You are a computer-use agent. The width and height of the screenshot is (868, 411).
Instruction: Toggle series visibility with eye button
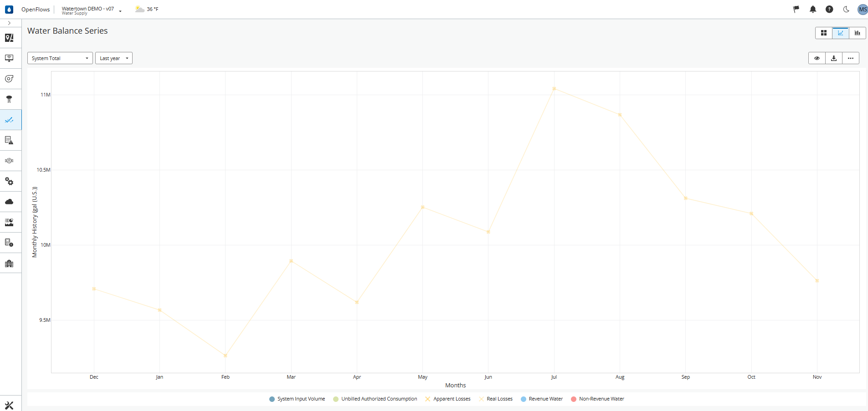click(x=817, y=58)
